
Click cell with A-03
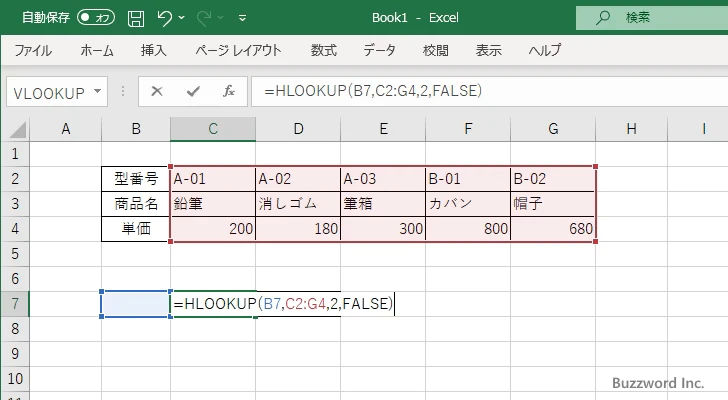[383, 179]
